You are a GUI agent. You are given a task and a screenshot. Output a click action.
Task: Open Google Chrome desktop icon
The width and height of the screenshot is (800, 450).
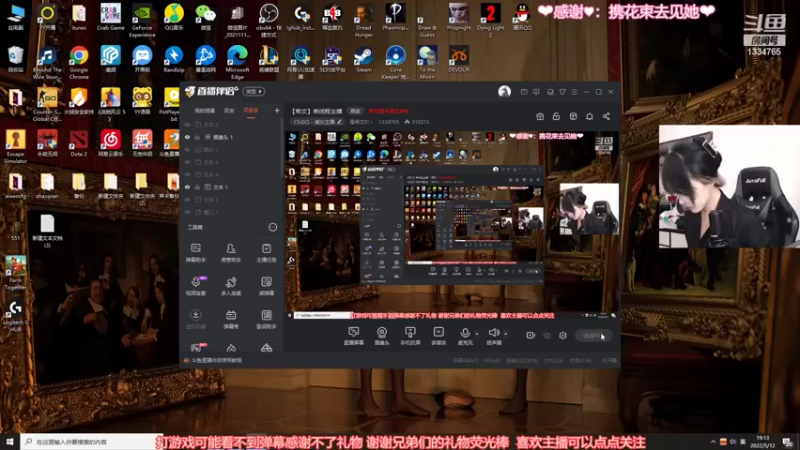click(x=79, y=62)
